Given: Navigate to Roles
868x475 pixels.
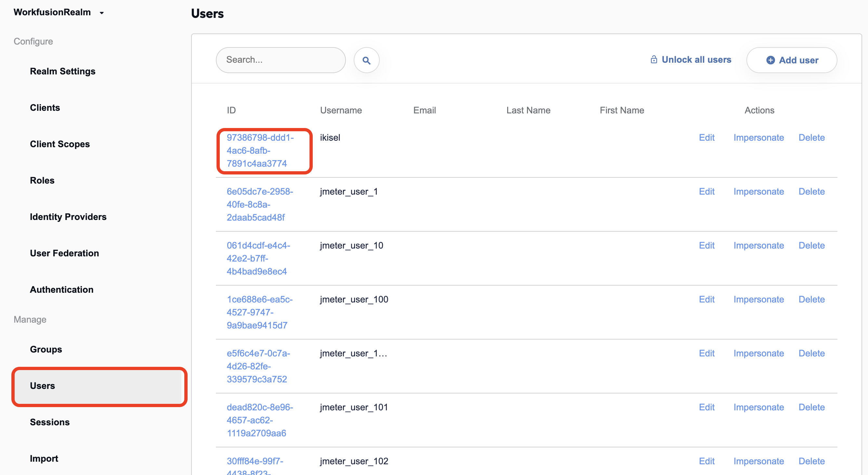Looking at the screenshot, I should click(42, 180).
